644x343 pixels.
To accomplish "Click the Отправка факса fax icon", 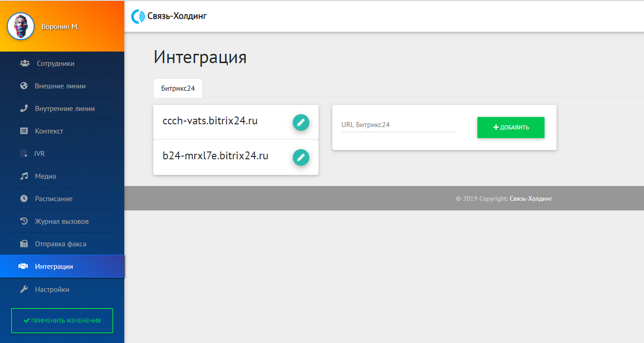I will [x=24, y=244].
